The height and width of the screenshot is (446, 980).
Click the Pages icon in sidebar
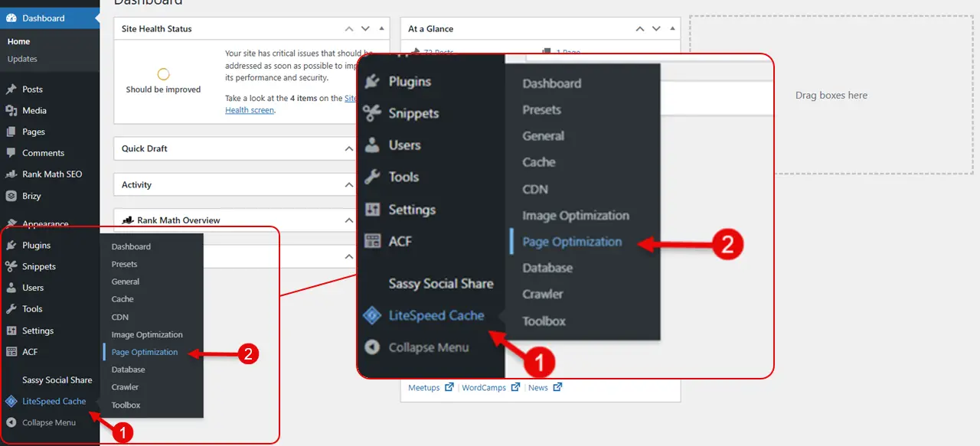tap(11, 132)
